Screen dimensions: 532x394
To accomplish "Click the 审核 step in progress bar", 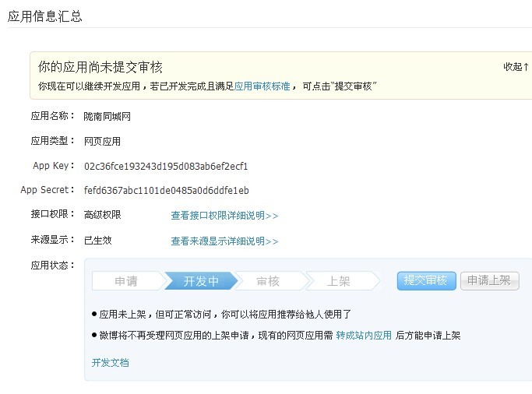I will coord(268,281).
